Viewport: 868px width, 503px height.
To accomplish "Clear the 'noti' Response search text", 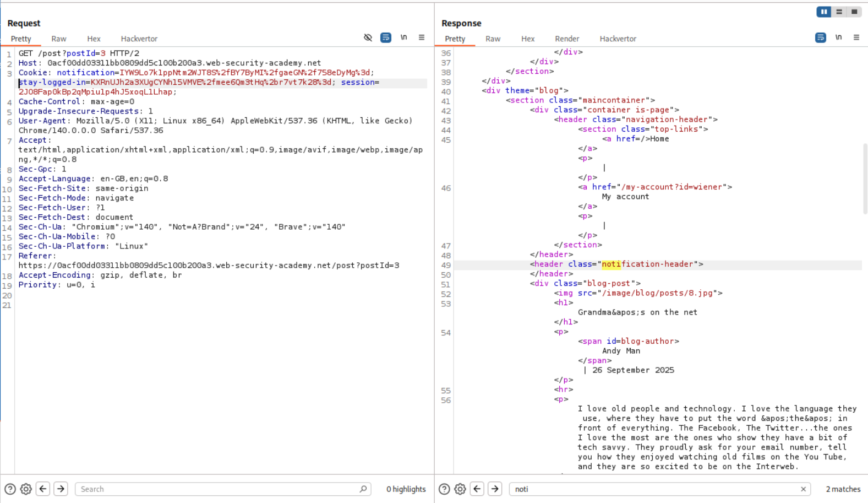I will tap(803, 489).
